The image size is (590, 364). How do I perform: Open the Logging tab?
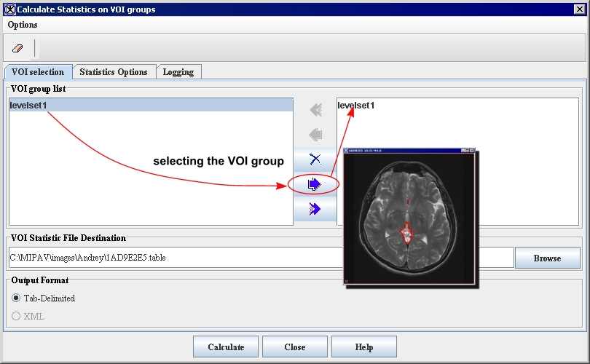coord(178,72)
